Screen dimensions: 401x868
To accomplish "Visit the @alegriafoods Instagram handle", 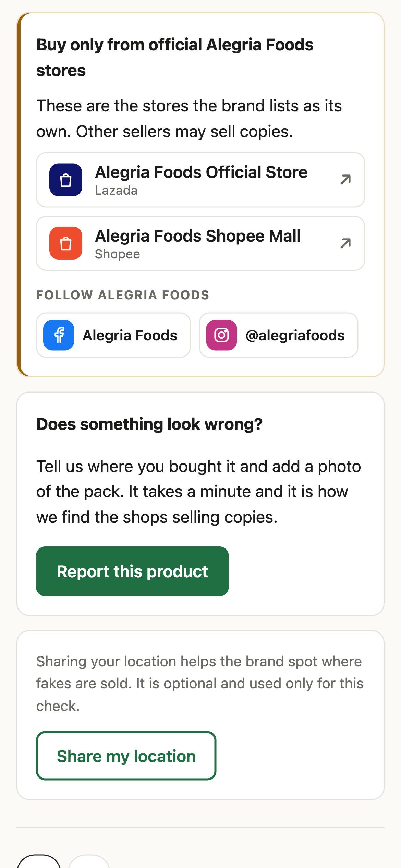I will (x=279, y=335).
